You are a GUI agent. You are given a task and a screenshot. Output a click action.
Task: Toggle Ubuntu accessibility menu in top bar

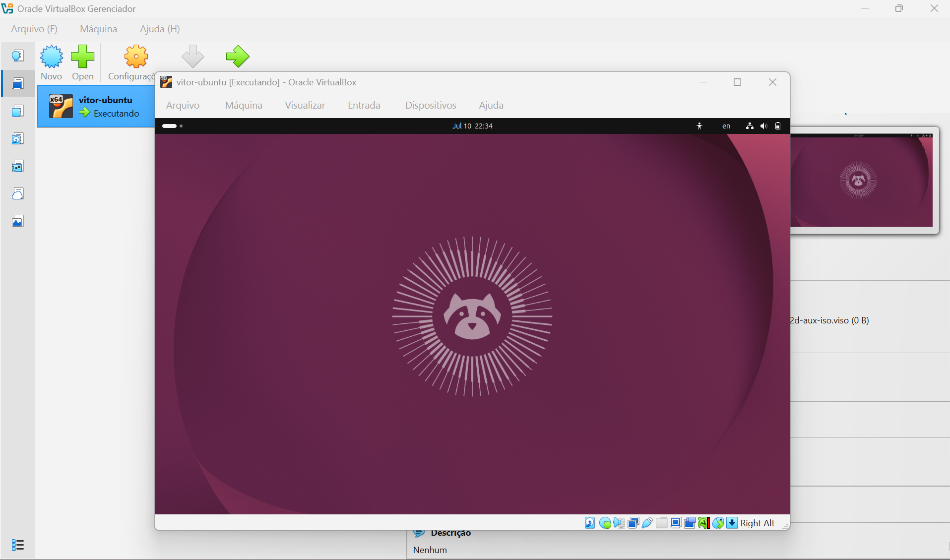[699, 126]
